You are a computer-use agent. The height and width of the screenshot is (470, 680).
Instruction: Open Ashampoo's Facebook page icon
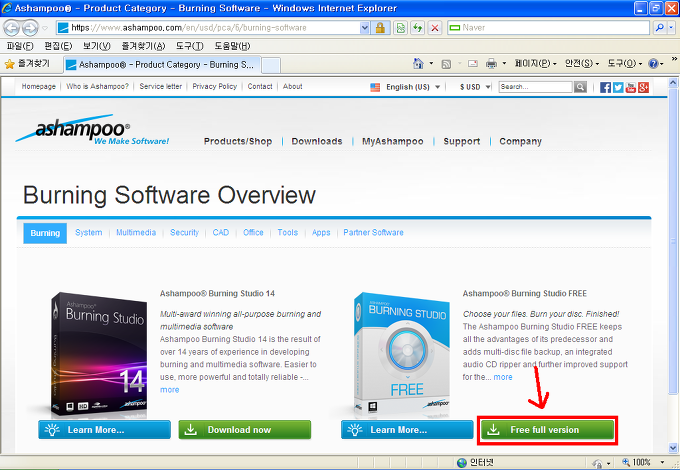coord(605,87)
